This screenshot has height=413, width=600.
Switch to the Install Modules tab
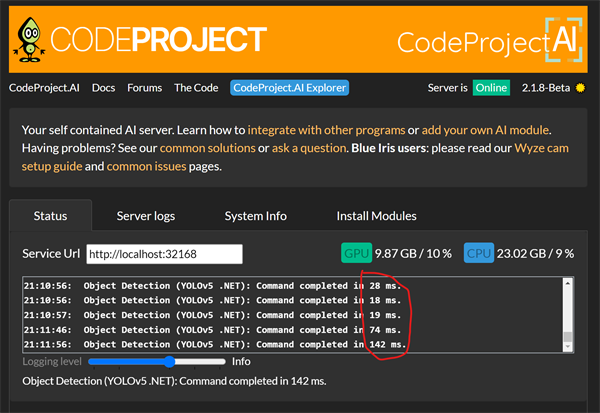377,216
